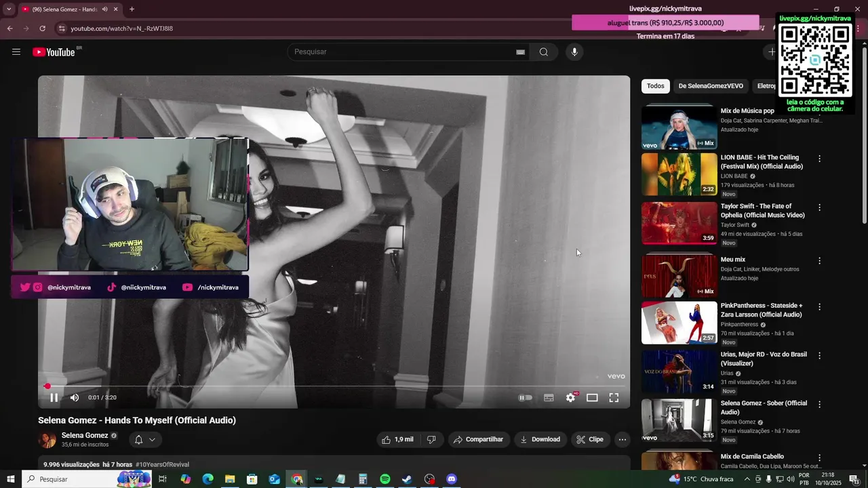Open Discord from the taskbar
The width and height of the screenshot is (868, 488).
coord(452,479)
